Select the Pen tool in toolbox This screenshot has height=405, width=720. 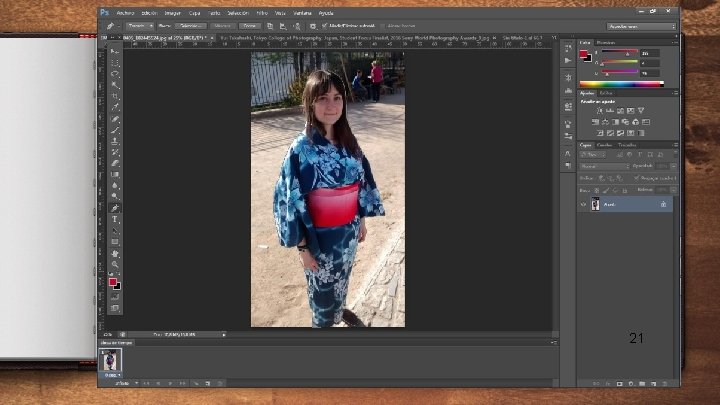pyautogui.click(x=115, y=208)
